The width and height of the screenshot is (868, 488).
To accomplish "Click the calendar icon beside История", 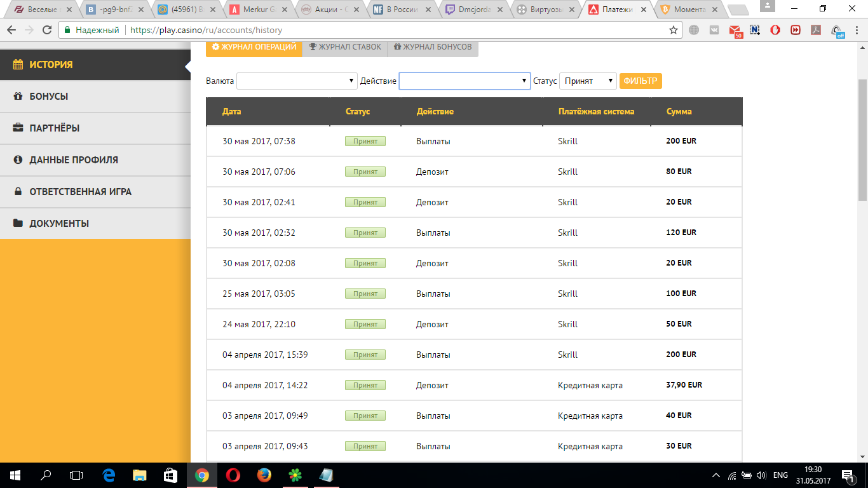I will point(18,64).
